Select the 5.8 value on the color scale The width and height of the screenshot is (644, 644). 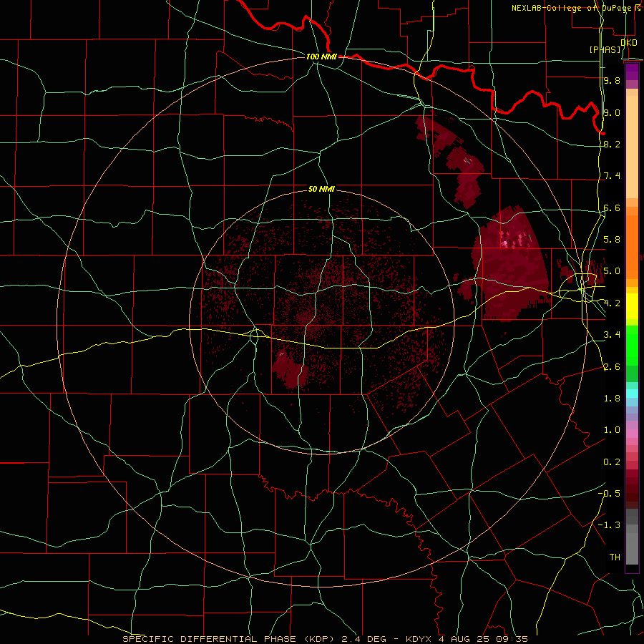coord(612,240)
